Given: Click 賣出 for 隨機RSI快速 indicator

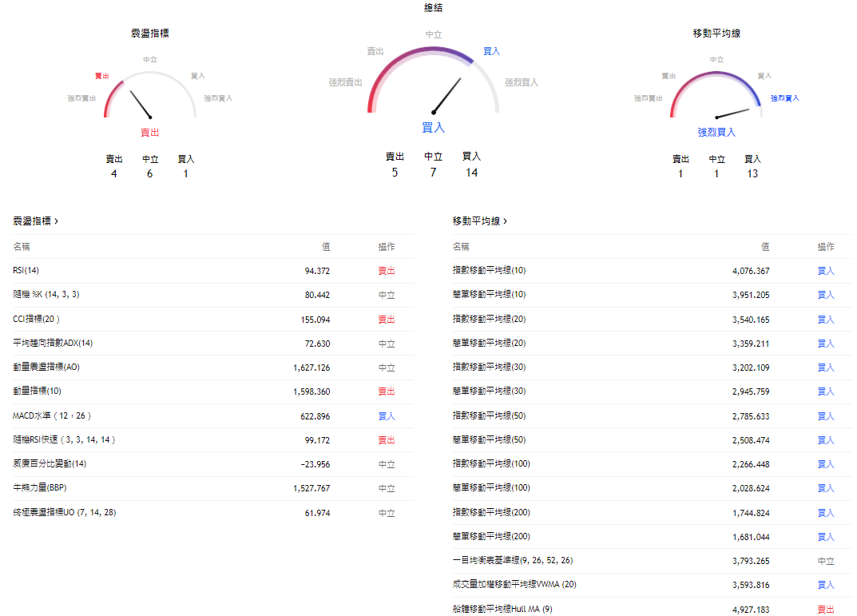Looking at the screenshot, I should pos(386,439).
